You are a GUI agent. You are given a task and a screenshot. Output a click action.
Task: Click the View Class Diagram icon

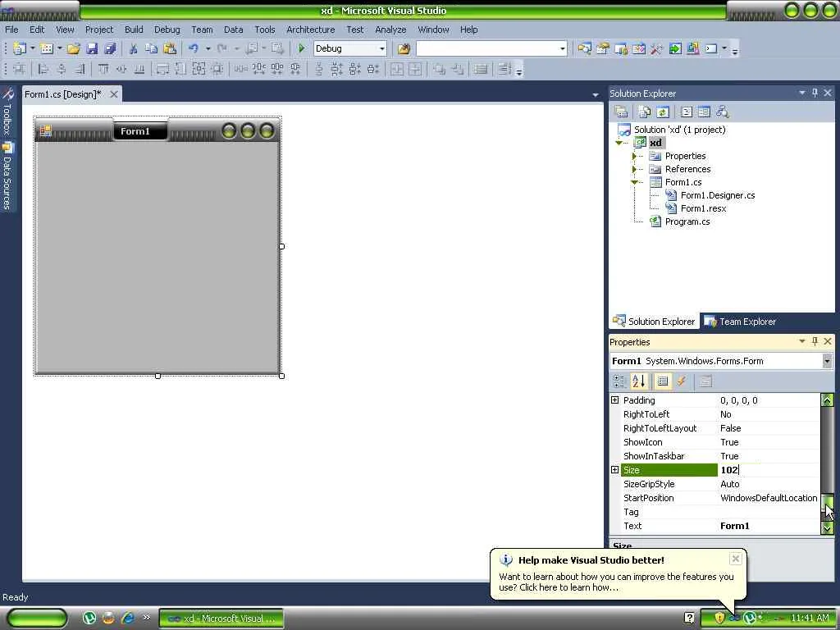pos(722,112)
